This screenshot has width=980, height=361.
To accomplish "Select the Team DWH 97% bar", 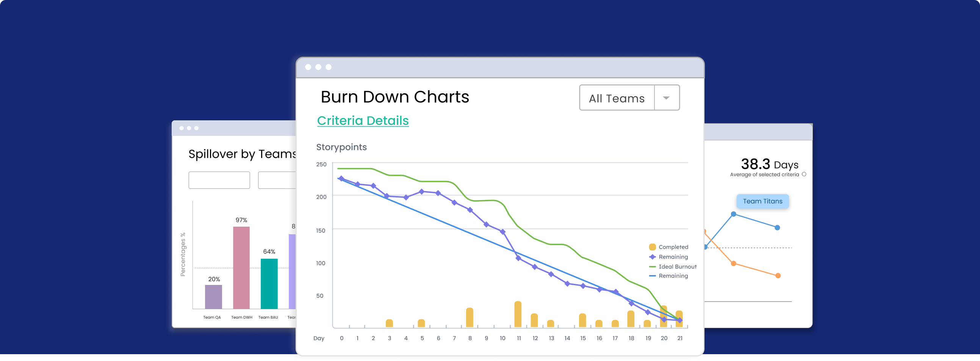I will click(241, 268).
